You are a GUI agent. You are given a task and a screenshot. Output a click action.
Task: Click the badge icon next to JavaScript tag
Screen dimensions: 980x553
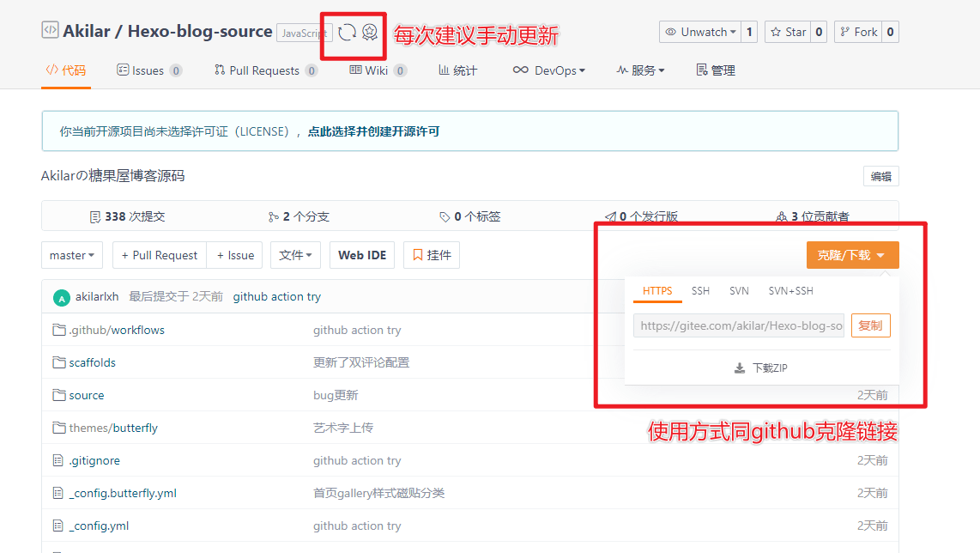370,33
